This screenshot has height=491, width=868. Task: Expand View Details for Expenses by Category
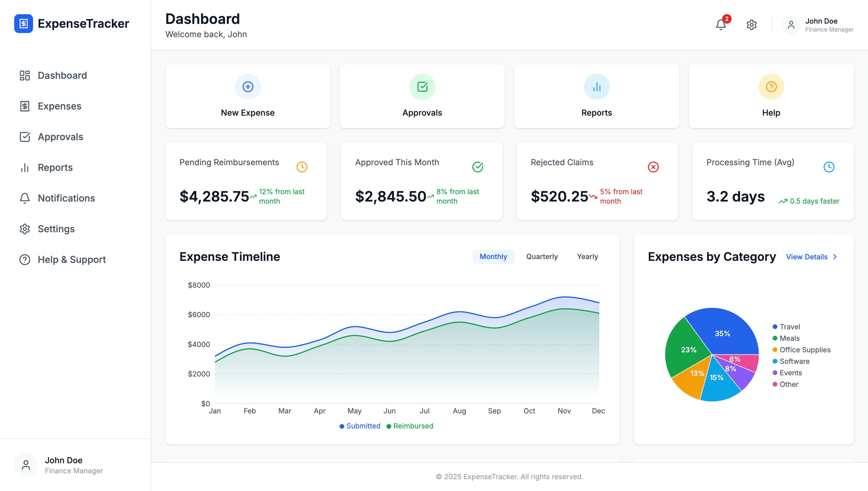808,257
